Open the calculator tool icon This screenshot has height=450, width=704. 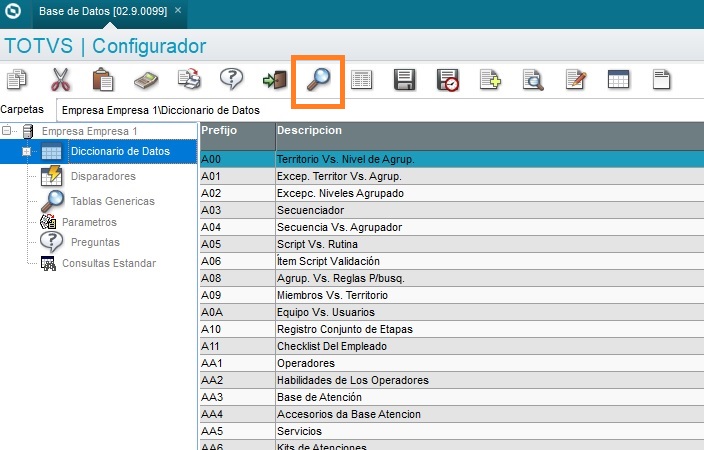click(x=146, y=80)
